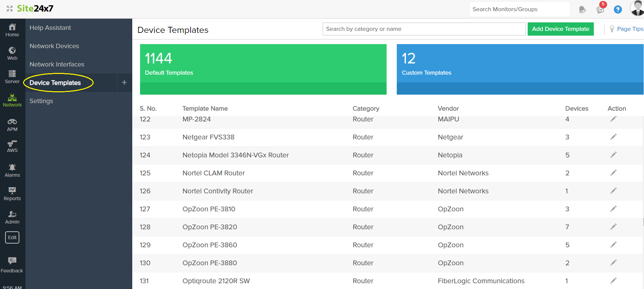This screenshot has width=644, height=289.
Task: Edit the OpZoon PE-3820 template
Action: click(613, 227)
